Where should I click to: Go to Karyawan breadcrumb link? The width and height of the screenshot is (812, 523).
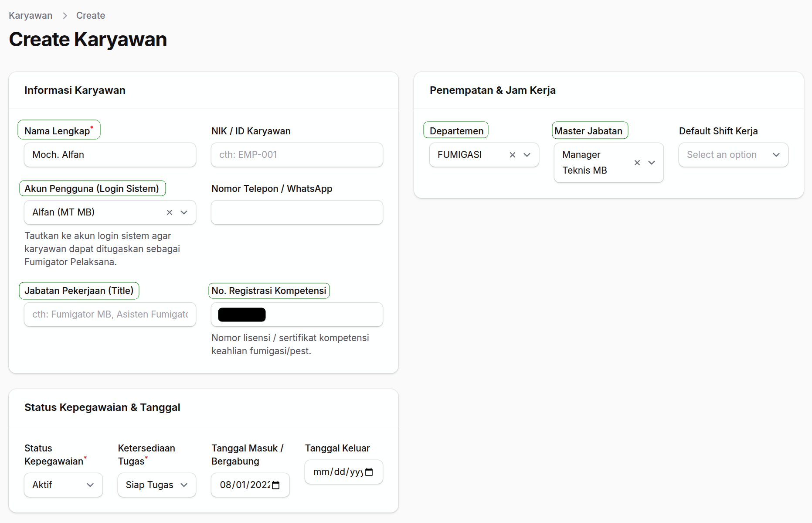[31, 16]
